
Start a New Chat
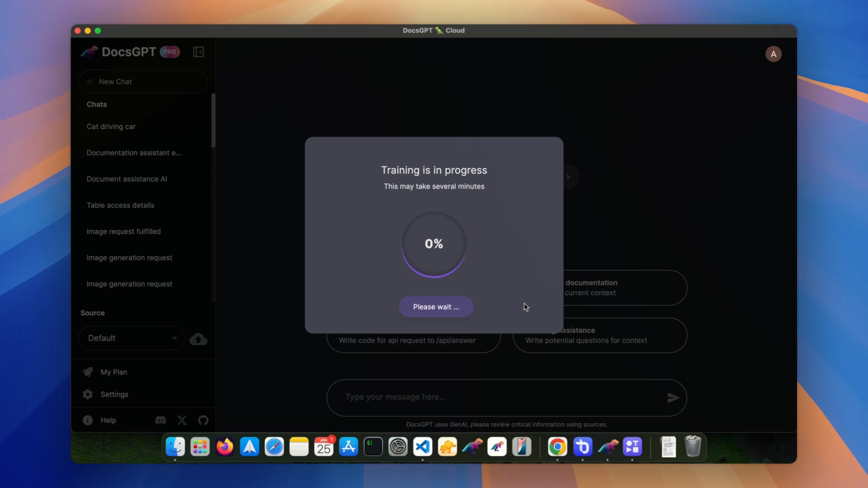coord(143,82)
